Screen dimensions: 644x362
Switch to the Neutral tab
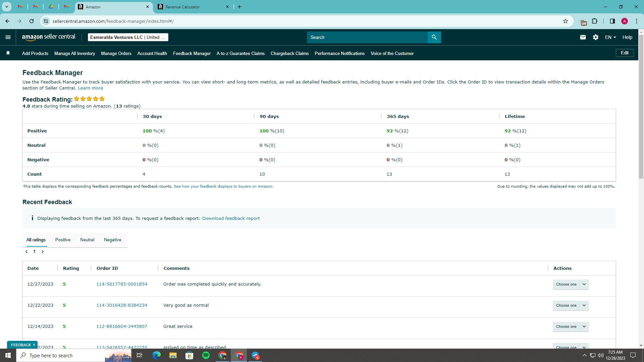click(x=87, y=240)
